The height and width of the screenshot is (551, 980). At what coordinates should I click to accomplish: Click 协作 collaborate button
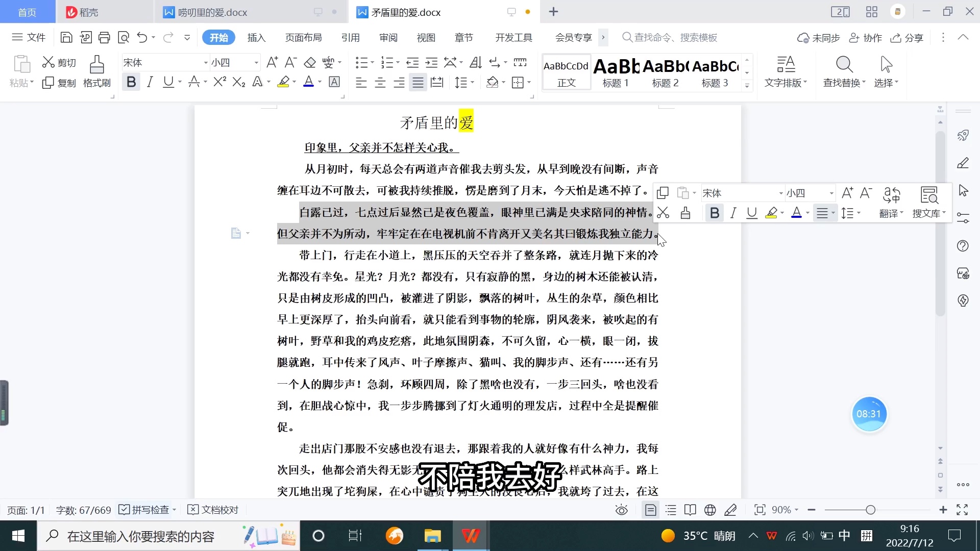(865, 38)
